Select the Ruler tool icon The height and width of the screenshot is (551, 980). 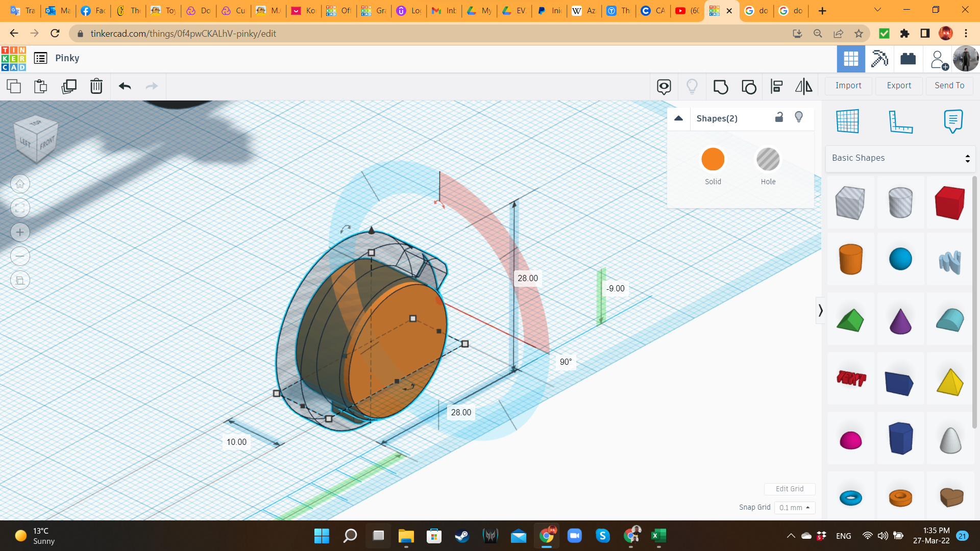point(900,122)
